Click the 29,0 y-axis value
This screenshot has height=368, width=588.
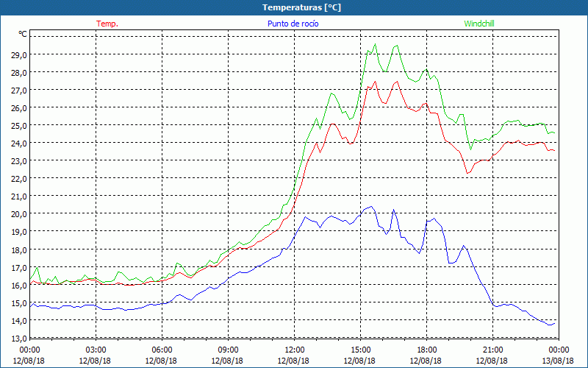coord(19,54)
